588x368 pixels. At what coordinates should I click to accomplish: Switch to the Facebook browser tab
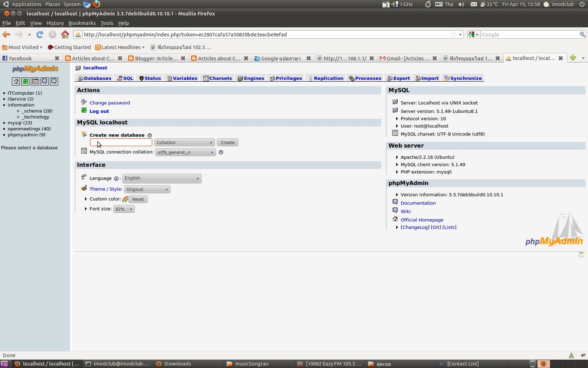click(31, 58)
